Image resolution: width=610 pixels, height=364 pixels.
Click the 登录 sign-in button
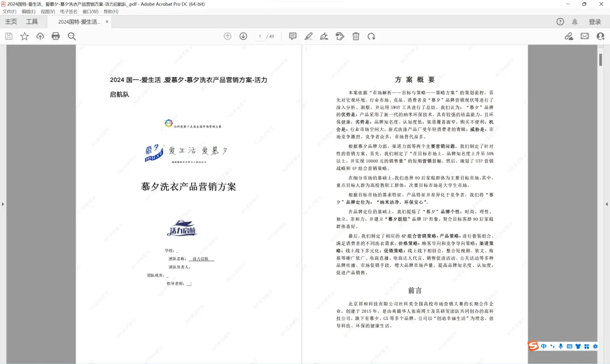point(594,21)
